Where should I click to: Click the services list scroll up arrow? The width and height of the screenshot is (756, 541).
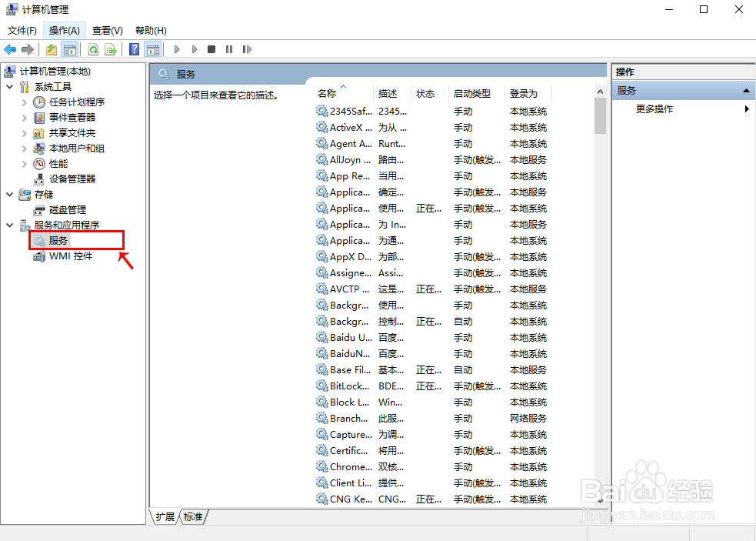[600, 92]
